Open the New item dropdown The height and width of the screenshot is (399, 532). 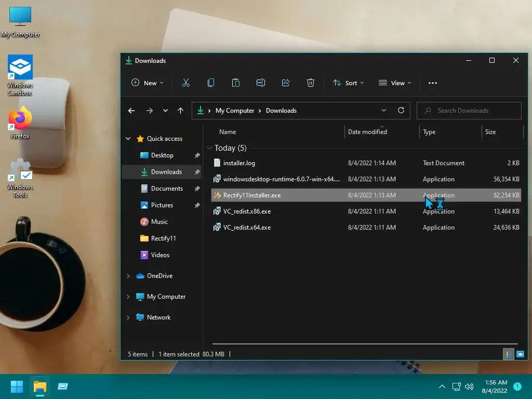point(148,83)
